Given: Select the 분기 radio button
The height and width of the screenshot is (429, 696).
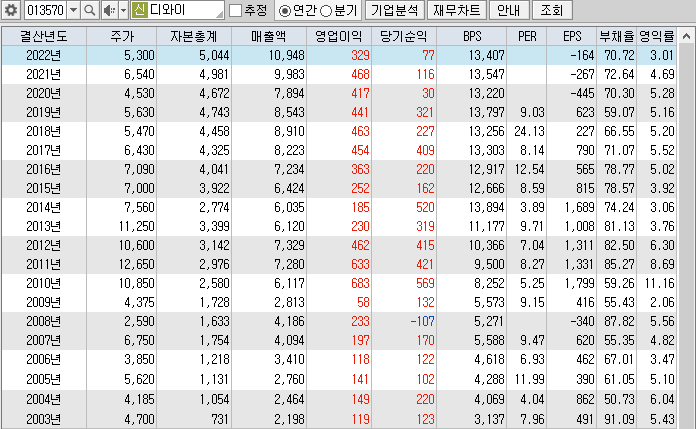Looking at the screenshot, I should click(326, 11).
